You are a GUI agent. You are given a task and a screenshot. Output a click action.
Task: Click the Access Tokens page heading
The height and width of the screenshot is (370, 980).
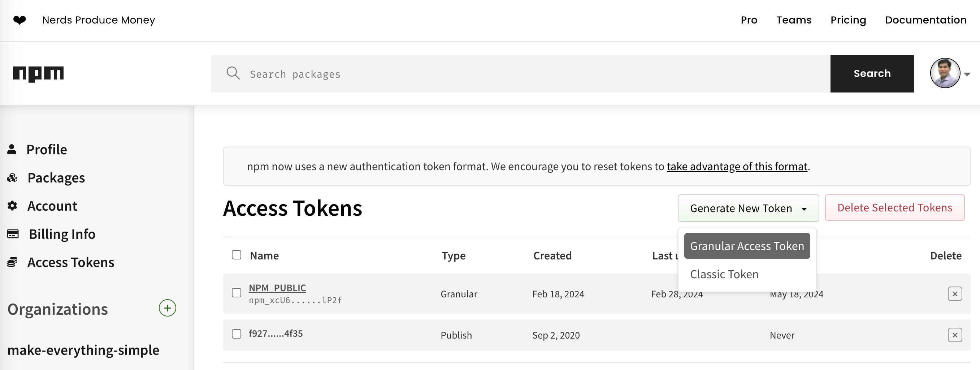[292, 208]
